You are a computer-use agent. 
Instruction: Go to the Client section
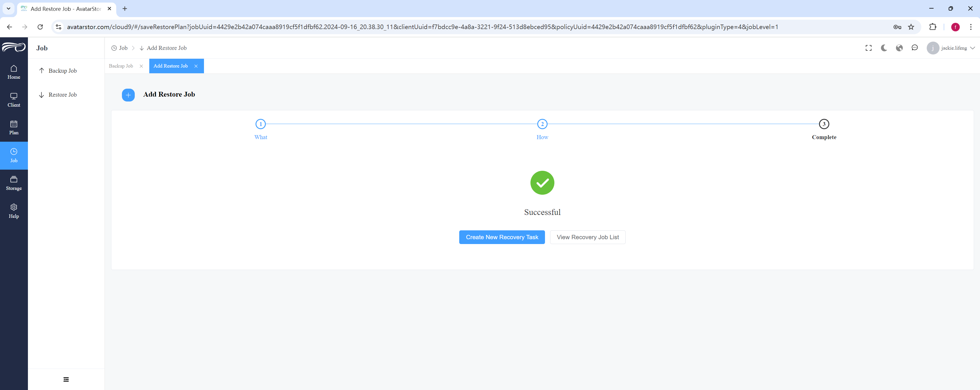pyautogui.click(x=14, y=100)
